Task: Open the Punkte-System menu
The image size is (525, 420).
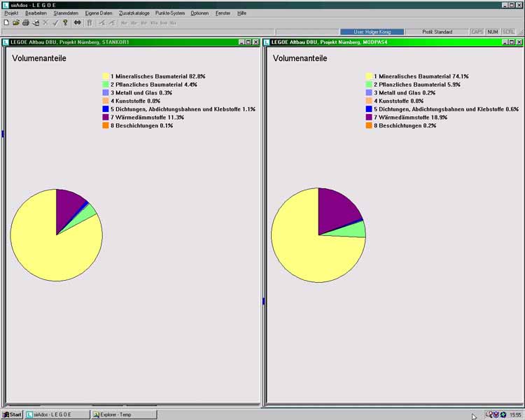Action: [x=170, y=13]
